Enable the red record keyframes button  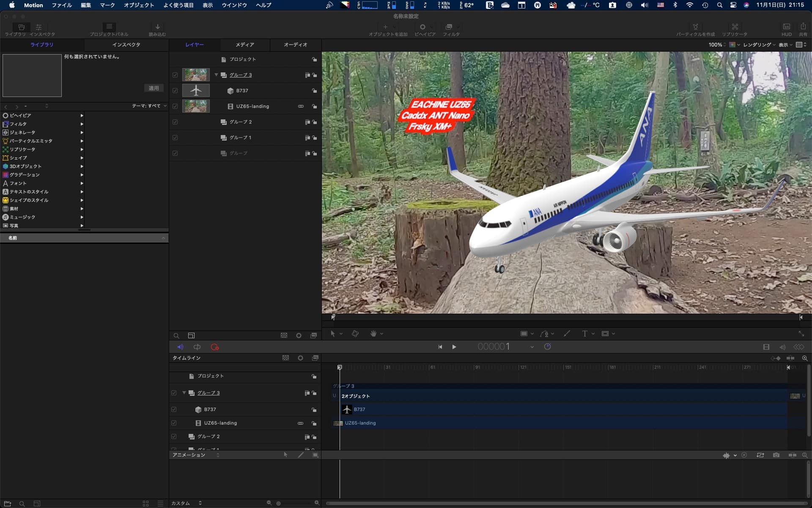[x=214, y=347]
